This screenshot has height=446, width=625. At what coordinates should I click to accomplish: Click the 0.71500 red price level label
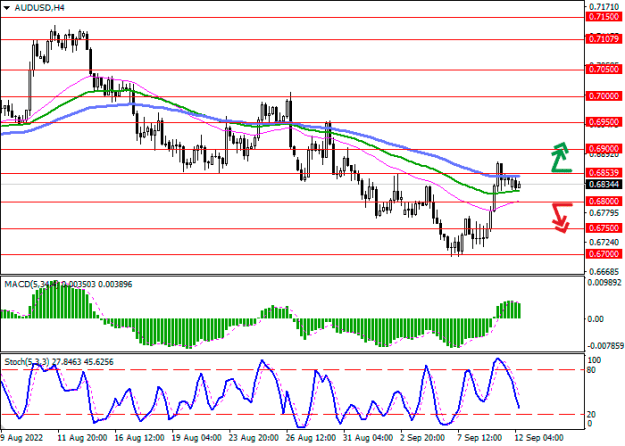pyautogui.click(x=604, y=18)
